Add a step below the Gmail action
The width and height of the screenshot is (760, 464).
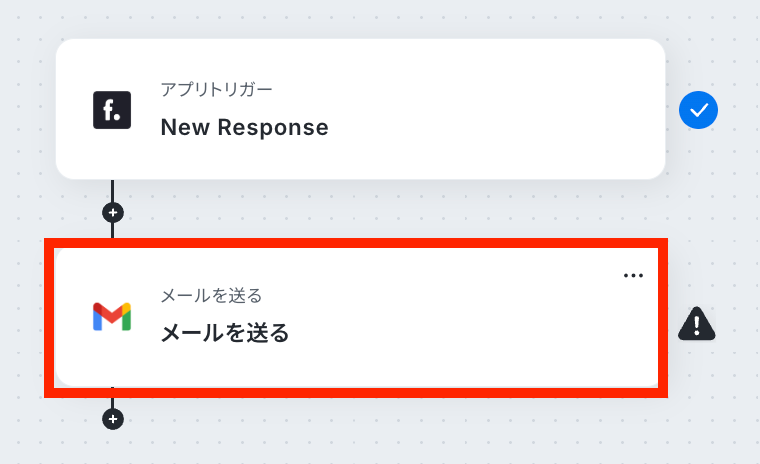pyautogui.click(x=113, y=419)
